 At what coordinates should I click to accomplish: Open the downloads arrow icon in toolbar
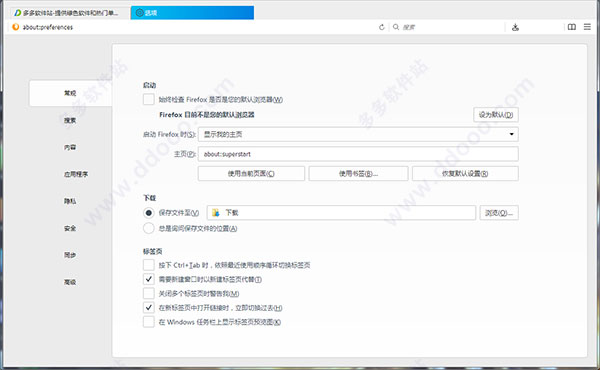pos(515,27)
